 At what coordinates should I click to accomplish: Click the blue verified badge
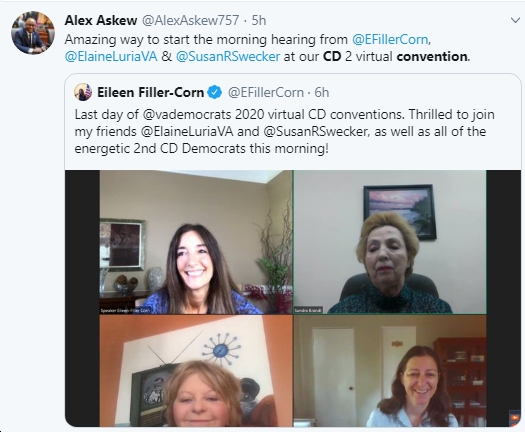[215, 92]
